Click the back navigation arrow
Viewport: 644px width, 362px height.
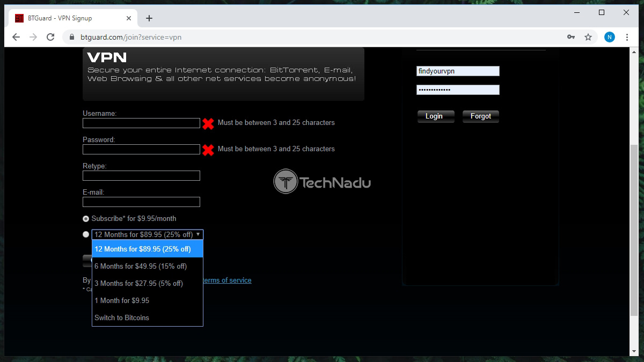coord(16,37)
